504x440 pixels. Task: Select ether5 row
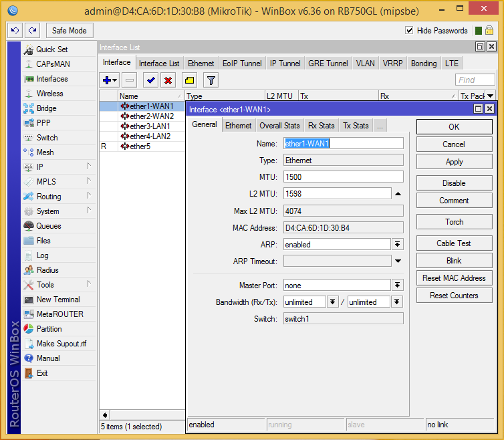[142, 146]
